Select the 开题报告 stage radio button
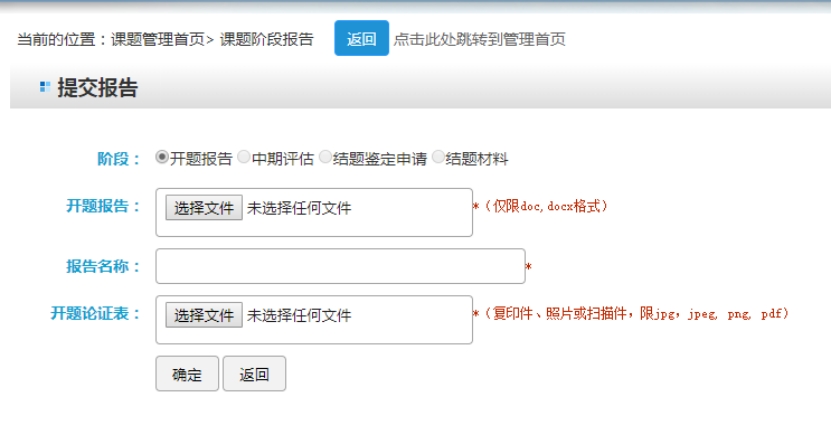The height and width of the screenshot is (435, 831). click(162, 158)
